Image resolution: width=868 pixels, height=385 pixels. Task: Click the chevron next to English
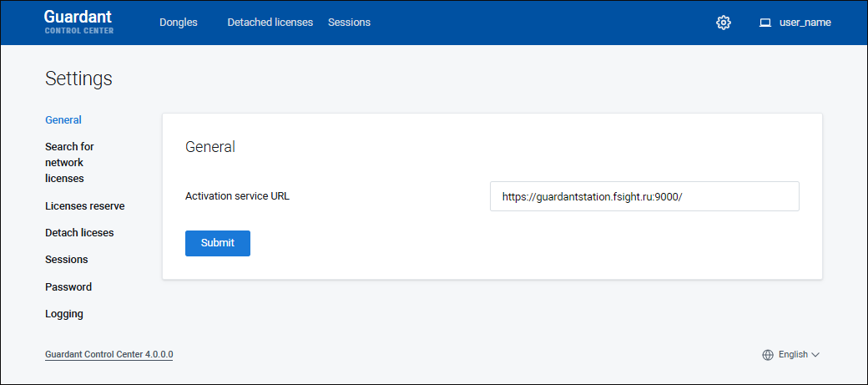click(815, 355)
